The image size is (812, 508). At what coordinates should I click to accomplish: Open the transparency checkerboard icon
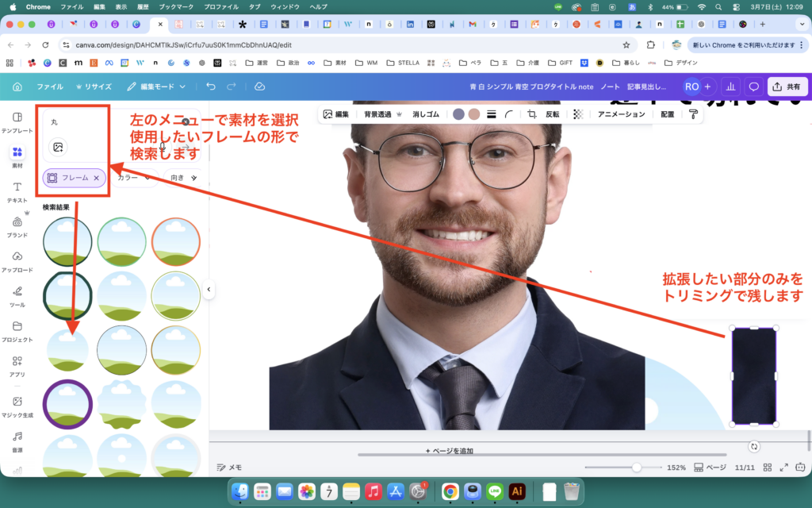pyautogui.click(x=578, y=114)
